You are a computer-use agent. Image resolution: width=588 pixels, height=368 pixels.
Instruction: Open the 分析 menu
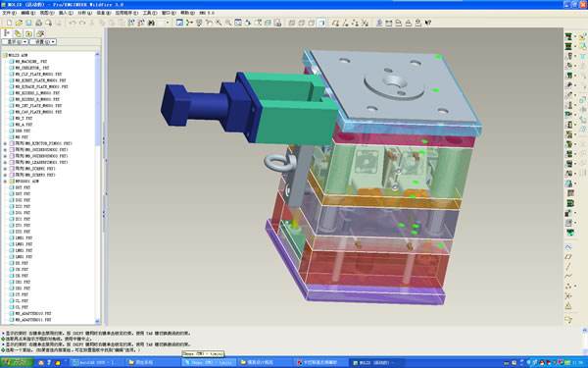[x=84, y=13]
